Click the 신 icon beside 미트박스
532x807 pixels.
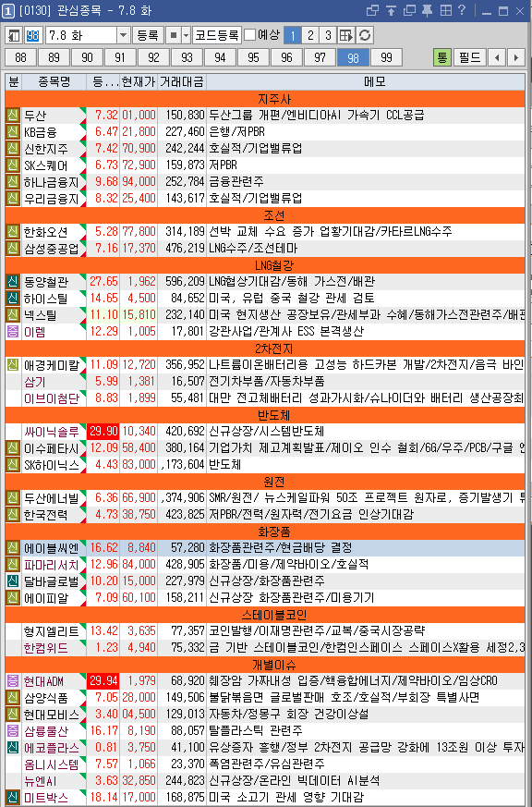coord(13,797)
